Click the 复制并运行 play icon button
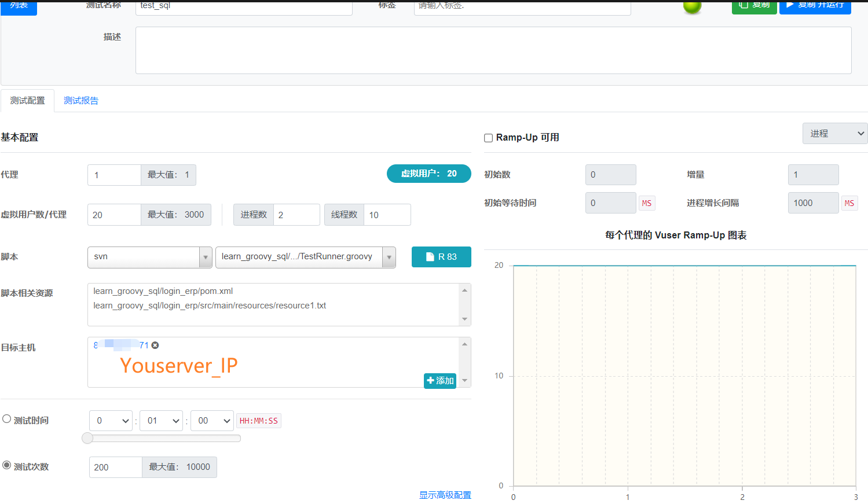The height and width of the screenshot is (504, 868). coord(815,6)
